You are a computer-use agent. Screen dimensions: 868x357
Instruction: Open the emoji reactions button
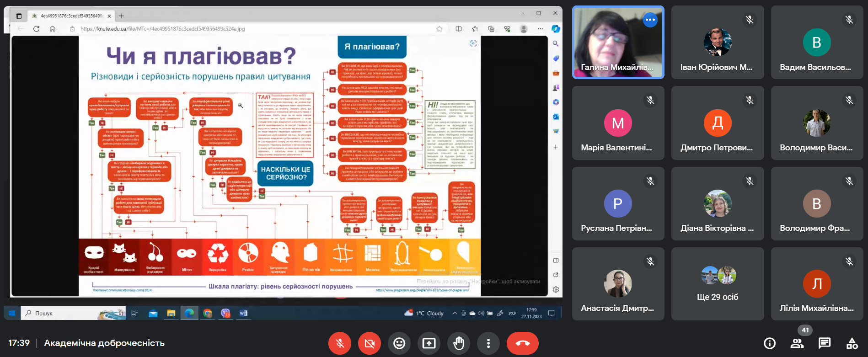point(399,343)
